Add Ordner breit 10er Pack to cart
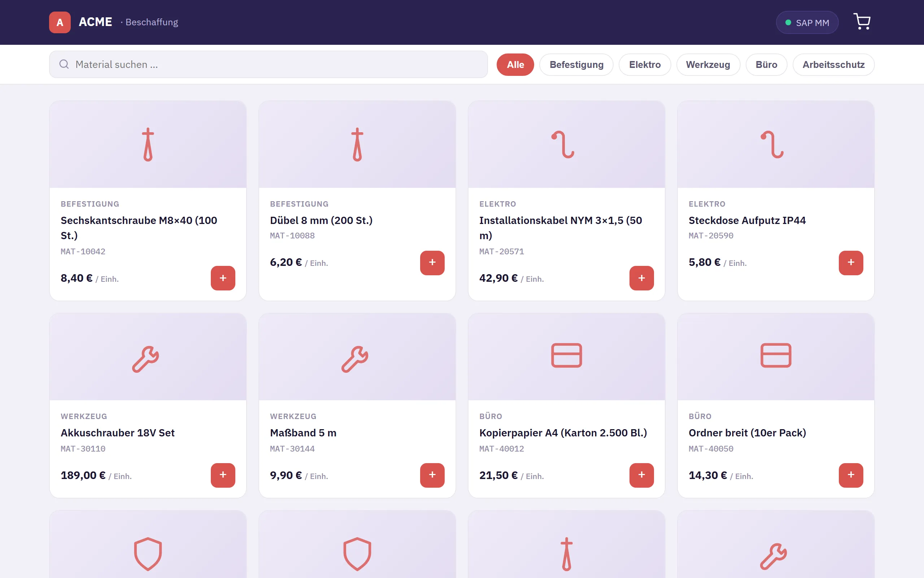This screenshot has height=578, width=924. pos(851,475)
